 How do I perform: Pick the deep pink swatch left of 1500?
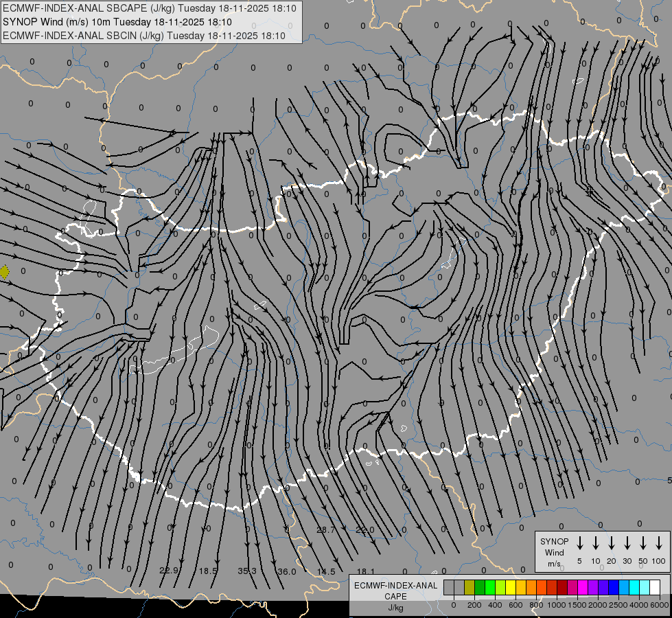click(x=573, y=588)
